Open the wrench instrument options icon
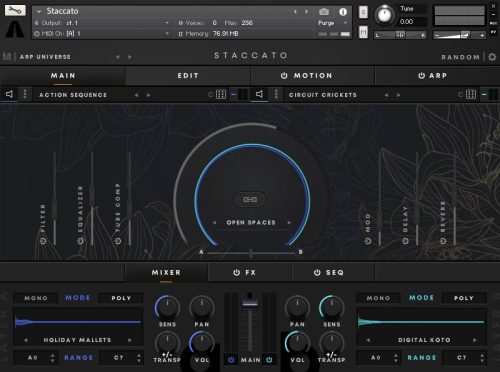Image resolution: width=500 pixels, height=372 pixels. pyautogui.click(x=15, y=10)
